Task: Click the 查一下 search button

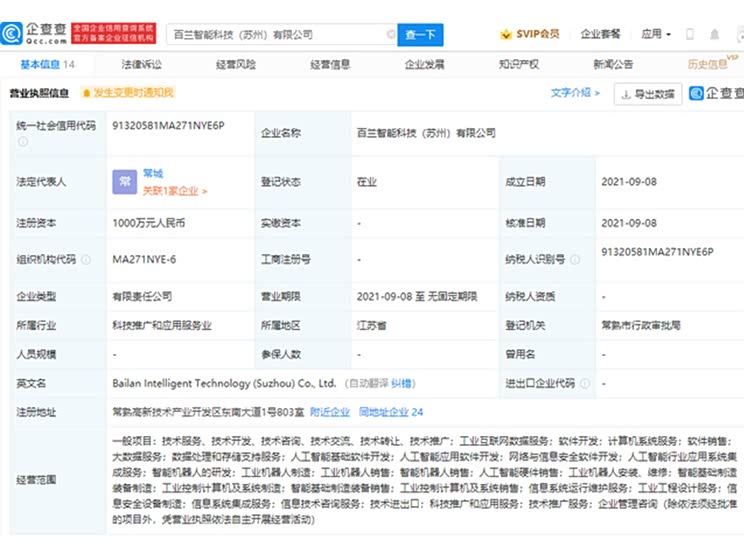Action: pyautogui.click(x=421, y=34)
